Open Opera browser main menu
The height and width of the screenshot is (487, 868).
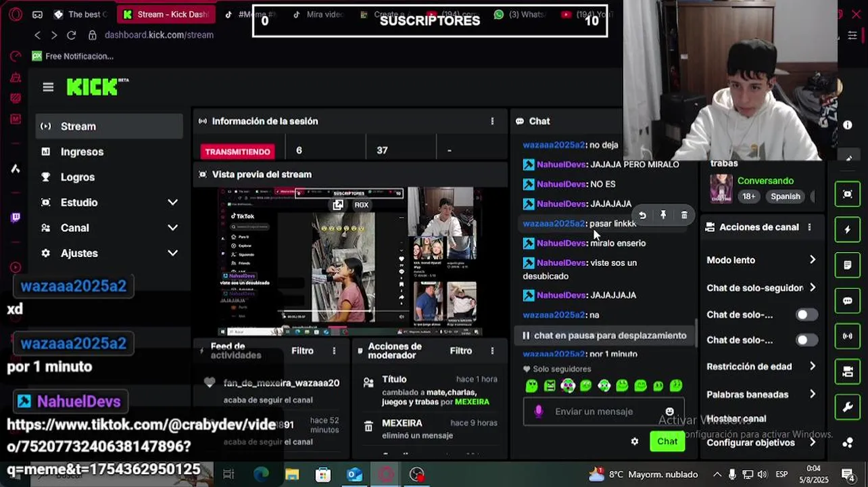pos(15,14)
